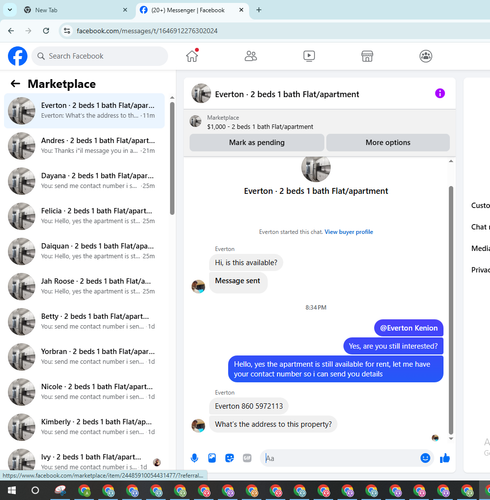Open the Felicia conversation
Image resolution: width=490 pixels, height=500 pixels.
click(x=84, y=216)
